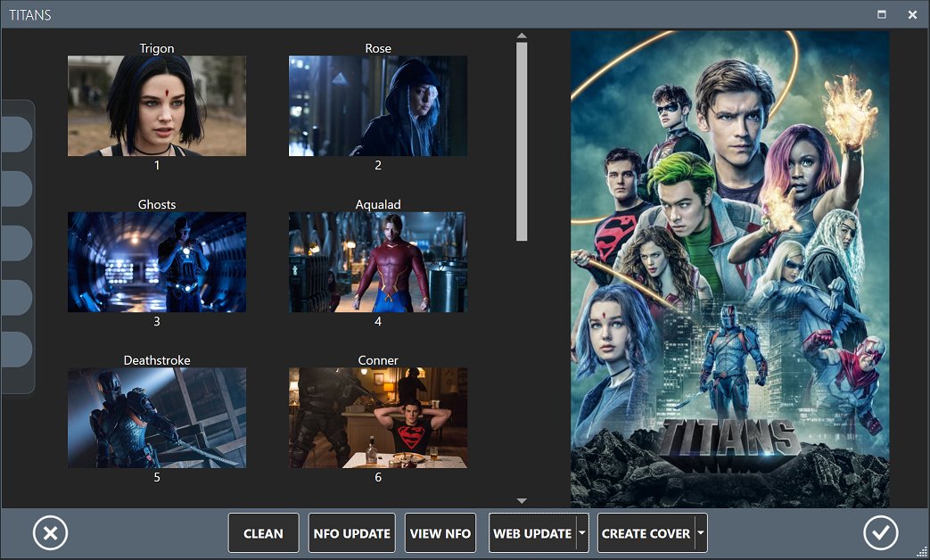This screenshot has width=930, height=560.
Task: Click the episode title text 'Rose'
Action: 378,48
